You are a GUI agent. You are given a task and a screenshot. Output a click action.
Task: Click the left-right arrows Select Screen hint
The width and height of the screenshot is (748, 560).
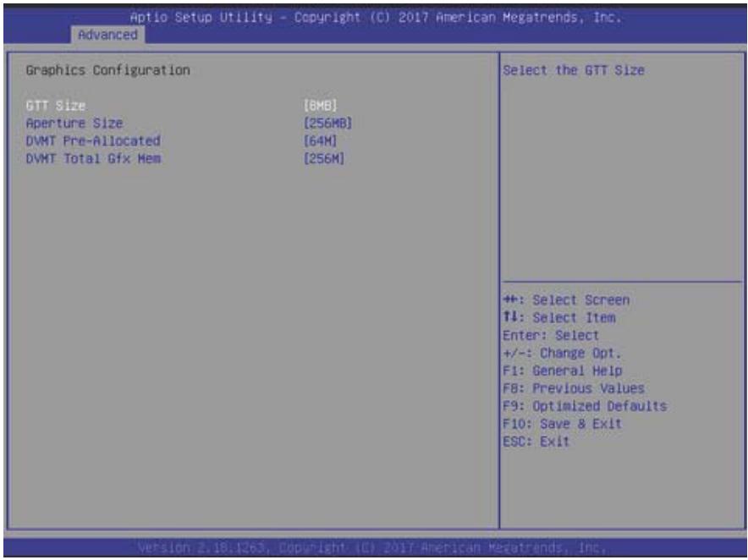tap(566, 300)
